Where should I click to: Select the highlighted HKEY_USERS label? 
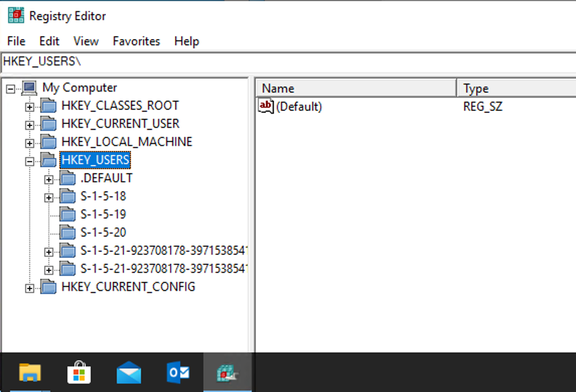95,160
